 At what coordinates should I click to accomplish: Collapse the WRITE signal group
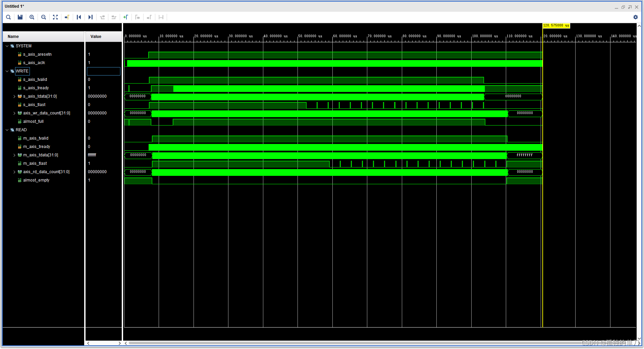[7, 71]
